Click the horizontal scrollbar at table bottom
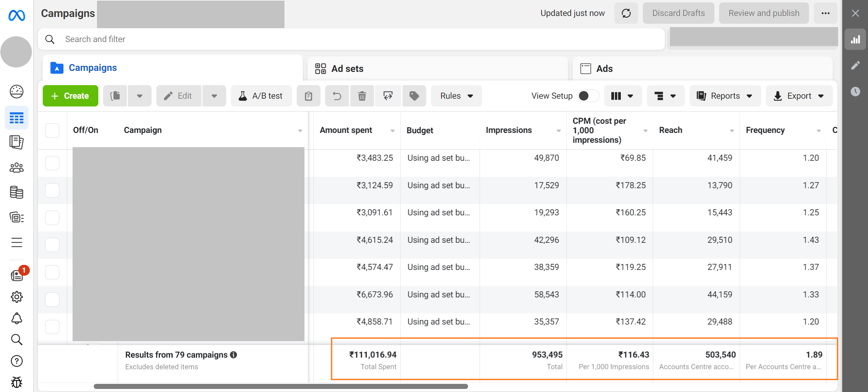 281,386
